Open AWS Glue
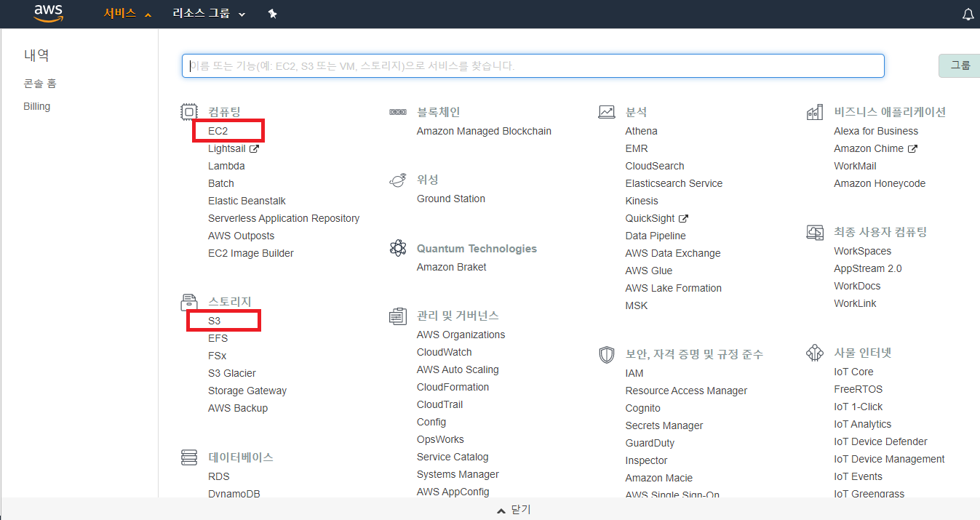 coord(649,271)
